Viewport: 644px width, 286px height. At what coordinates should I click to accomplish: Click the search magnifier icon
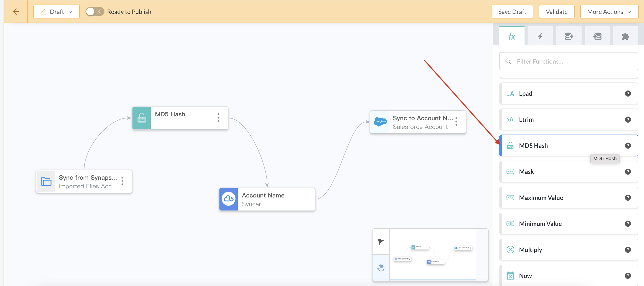(508, 61)
